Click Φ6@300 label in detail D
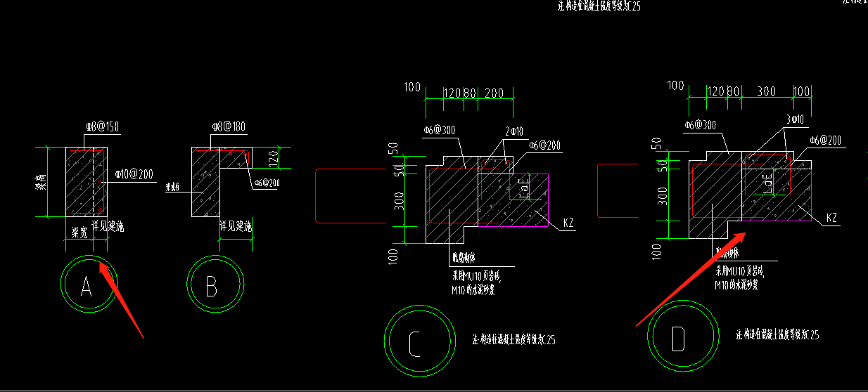 [x=700, y=125]
